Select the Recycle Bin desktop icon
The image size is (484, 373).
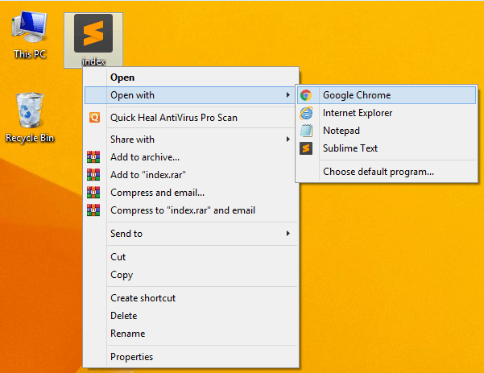click(x=30, y=117)
